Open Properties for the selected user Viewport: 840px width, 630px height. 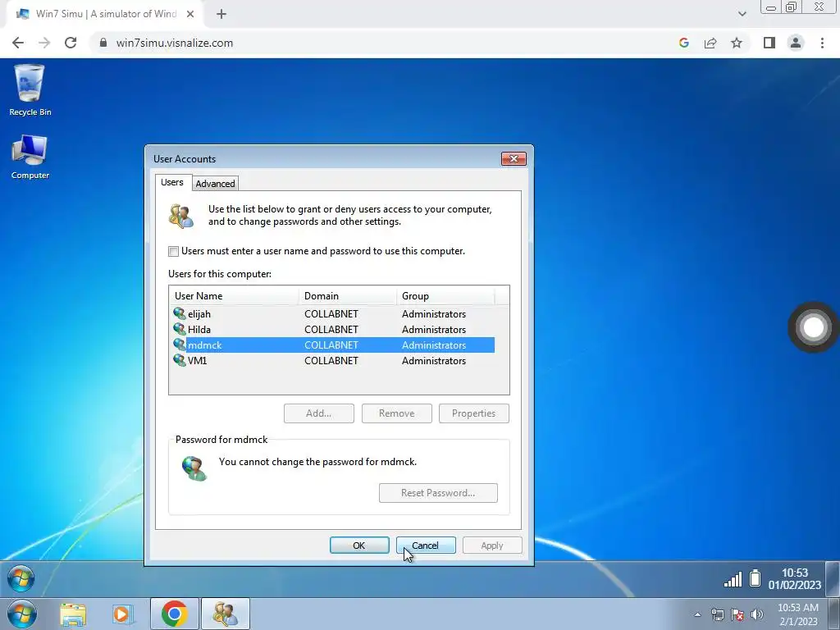(x=473, y=413)
